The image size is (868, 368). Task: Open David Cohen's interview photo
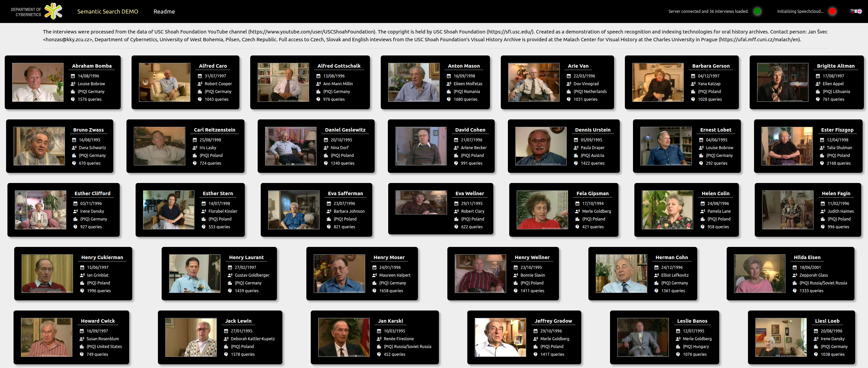point(421,146)
